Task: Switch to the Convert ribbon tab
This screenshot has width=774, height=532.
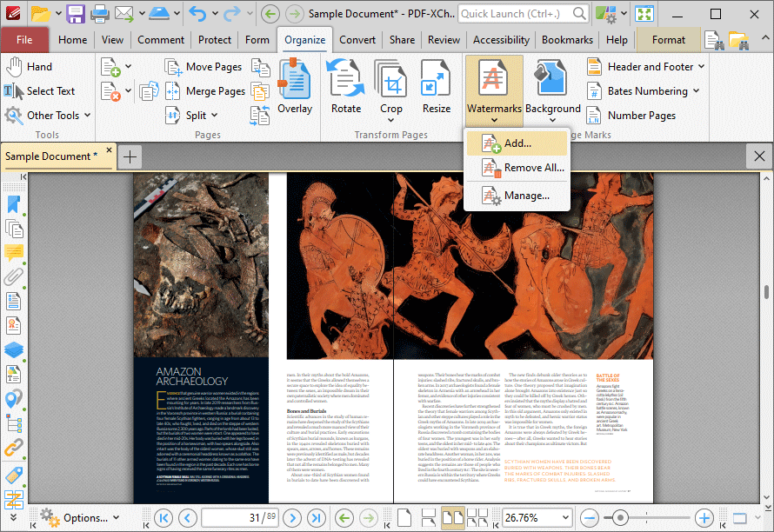Action: (x=357, y=39)
